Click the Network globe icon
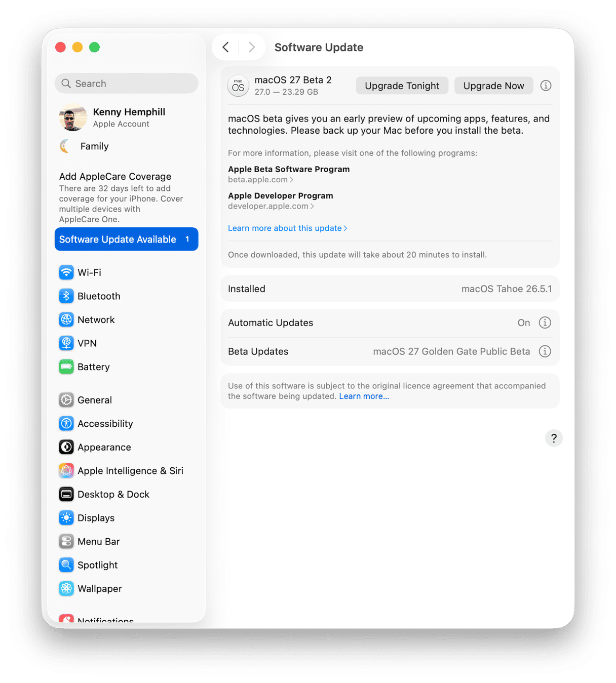This screenshot has width=616, height=683. coord(66,319)
